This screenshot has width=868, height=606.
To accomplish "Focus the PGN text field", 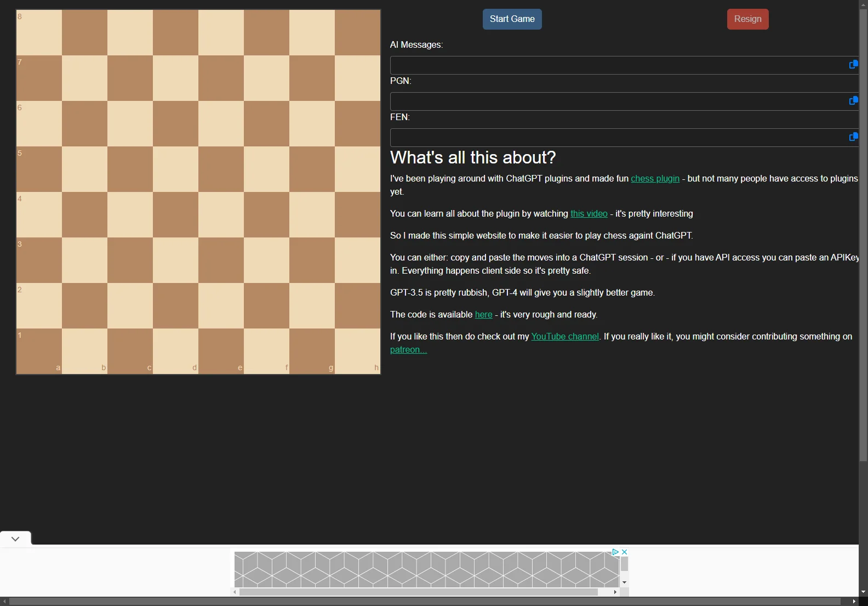I will point(624,101).
